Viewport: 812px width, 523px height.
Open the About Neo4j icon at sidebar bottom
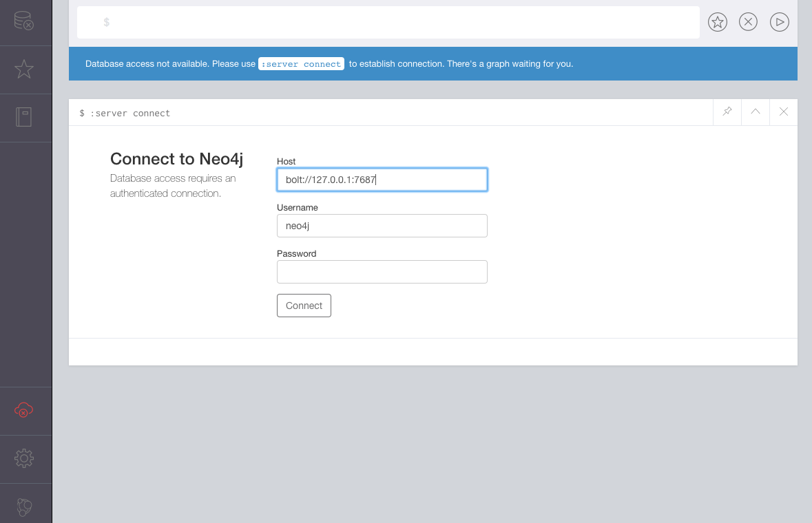coord(24,506)
